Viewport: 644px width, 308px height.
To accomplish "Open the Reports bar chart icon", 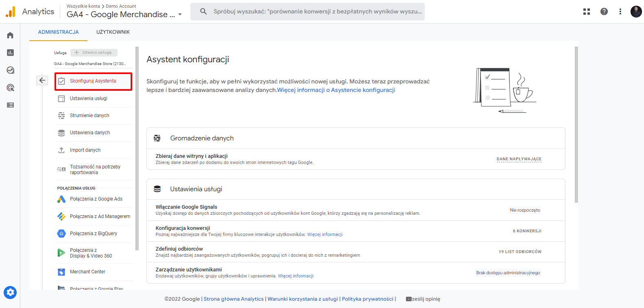I will [x=10, y=52].
